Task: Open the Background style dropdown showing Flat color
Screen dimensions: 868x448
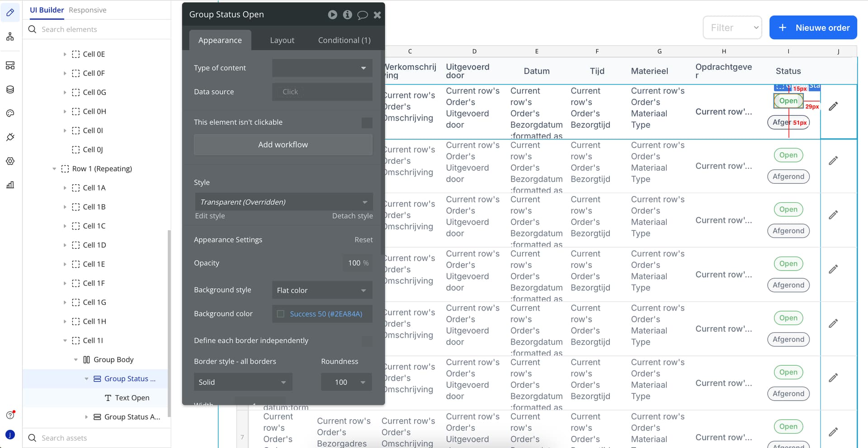Action: pos(322,290)
